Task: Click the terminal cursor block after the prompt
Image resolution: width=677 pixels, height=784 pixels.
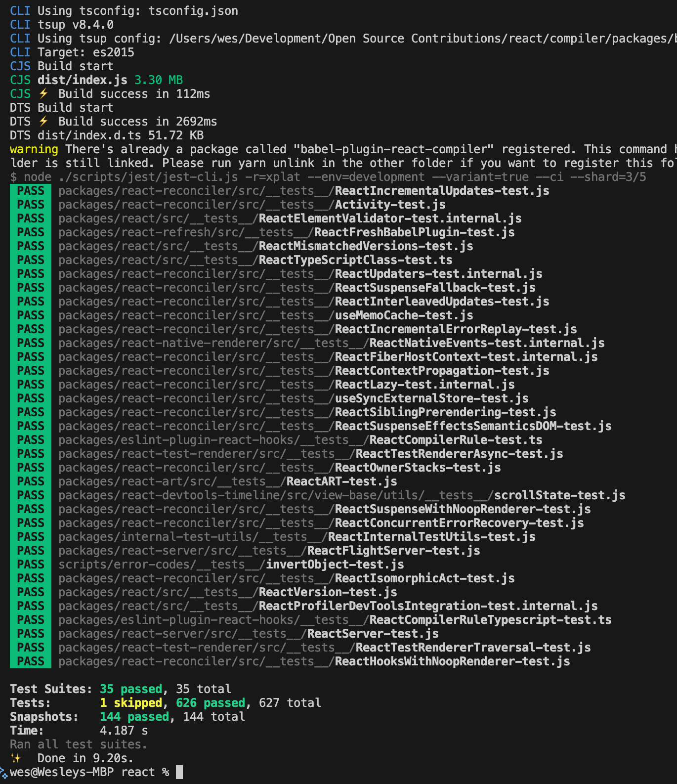Action: (x=179, y=772)
